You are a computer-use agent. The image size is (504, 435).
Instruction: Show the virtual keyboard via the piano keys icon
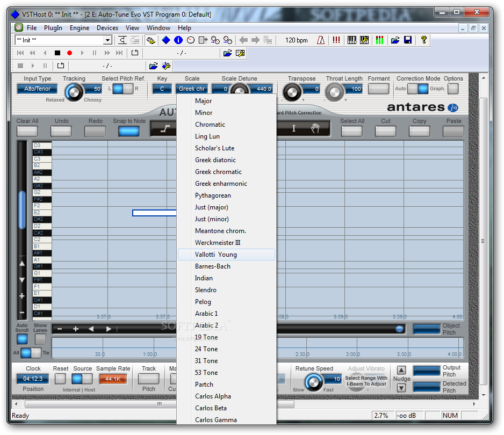(x=352, y=40)
